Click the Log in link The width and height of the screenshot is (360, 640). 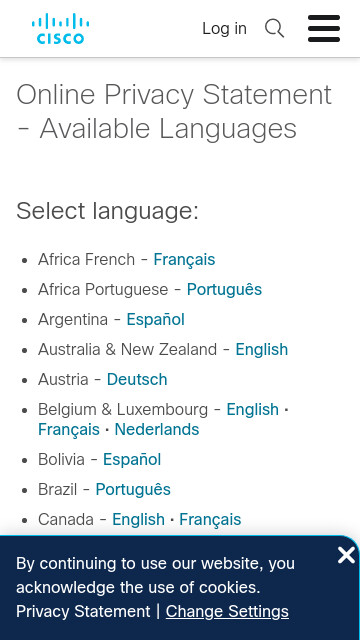[224, 29]
